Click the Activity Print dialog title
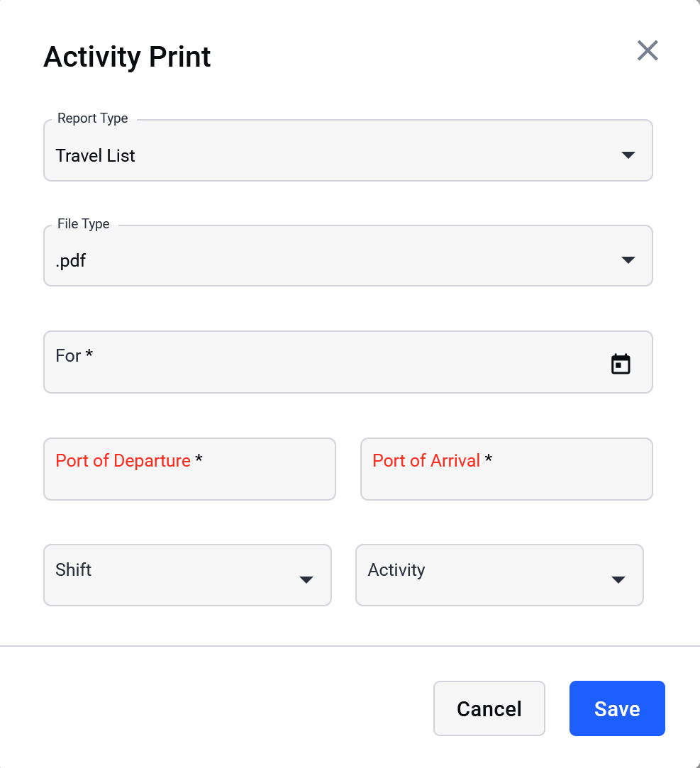 (127, 57)
